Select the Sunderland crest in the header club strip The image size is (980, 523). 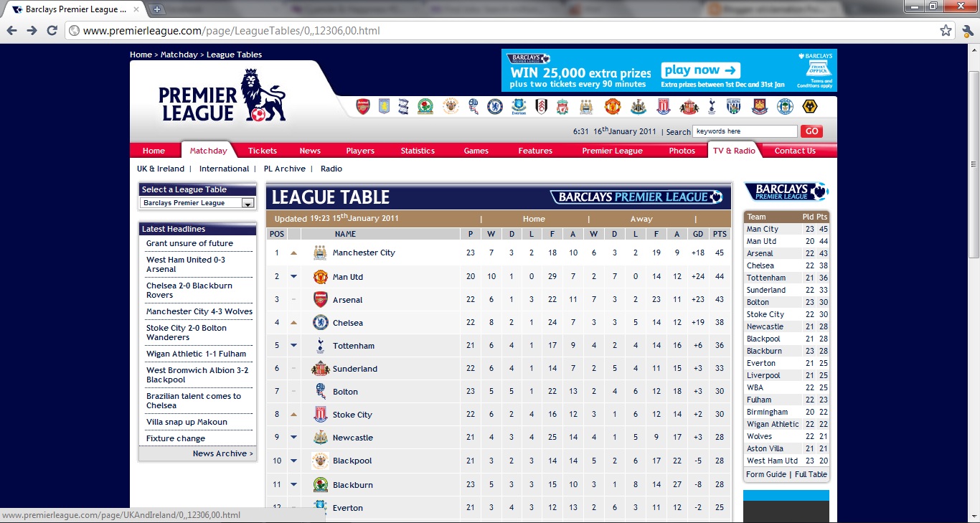[x=689, y=107]
